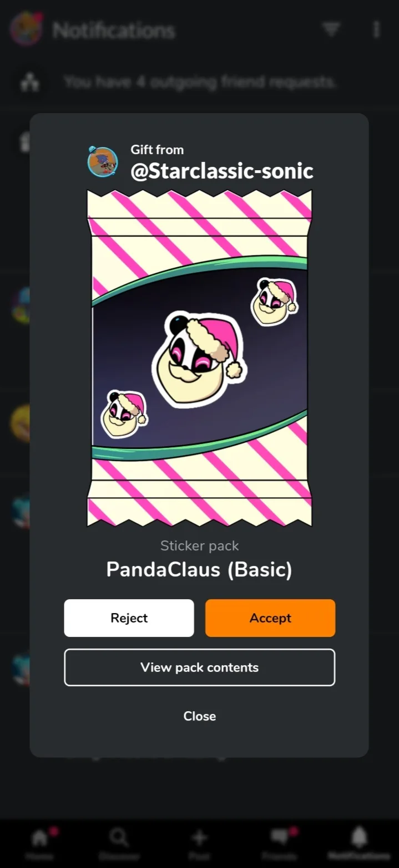Viewport: 399px width, 868px height.
Task: Reject the gifted sticker pack
Action: pyautogui.click(x=129, y=618)
